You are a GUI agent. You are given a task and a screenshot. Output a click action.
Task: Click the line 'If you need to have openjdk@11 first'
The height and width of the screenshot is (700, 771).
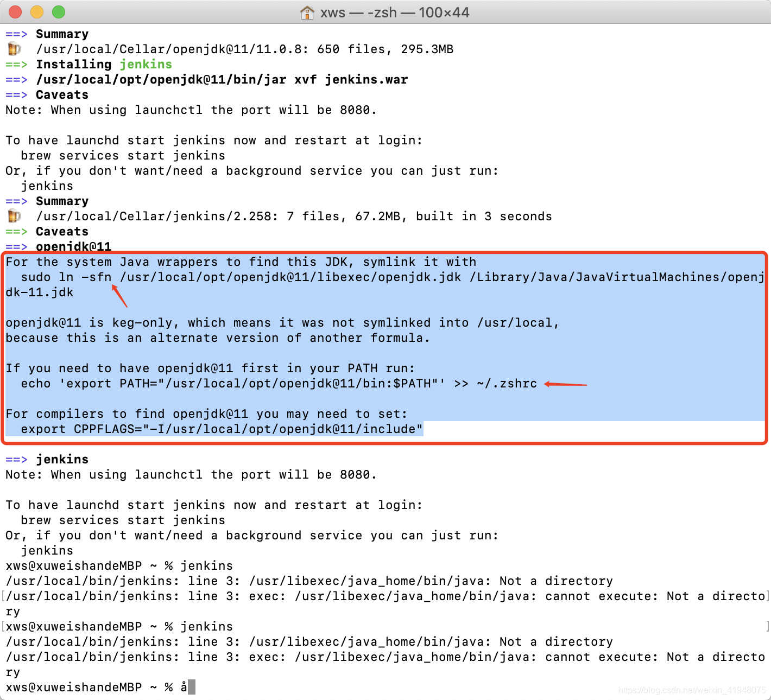[210, 368]
